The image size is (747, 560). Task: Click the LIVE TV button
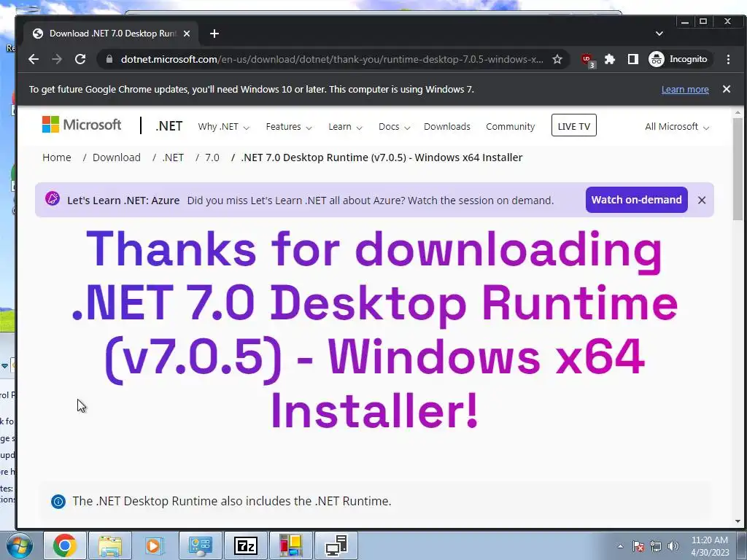[x=573, y=125]
